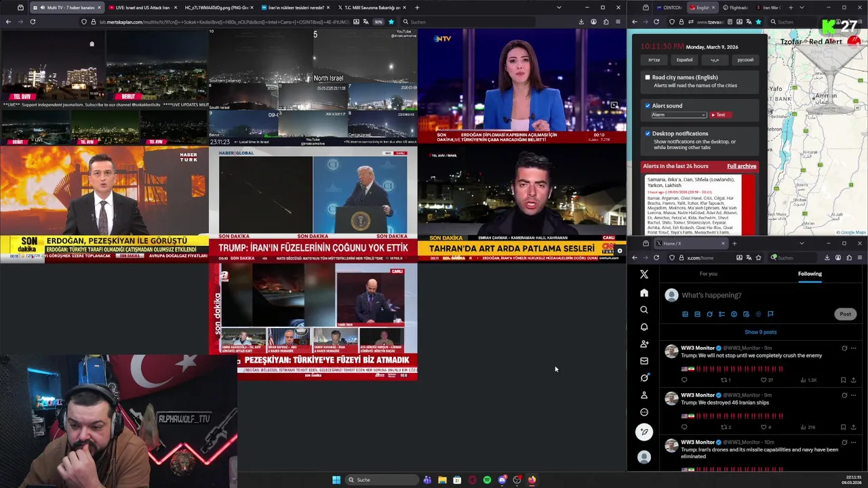Click schedule post icon in X composer
The height and width of the screenshot is (488, 868).
coord(746,314)
